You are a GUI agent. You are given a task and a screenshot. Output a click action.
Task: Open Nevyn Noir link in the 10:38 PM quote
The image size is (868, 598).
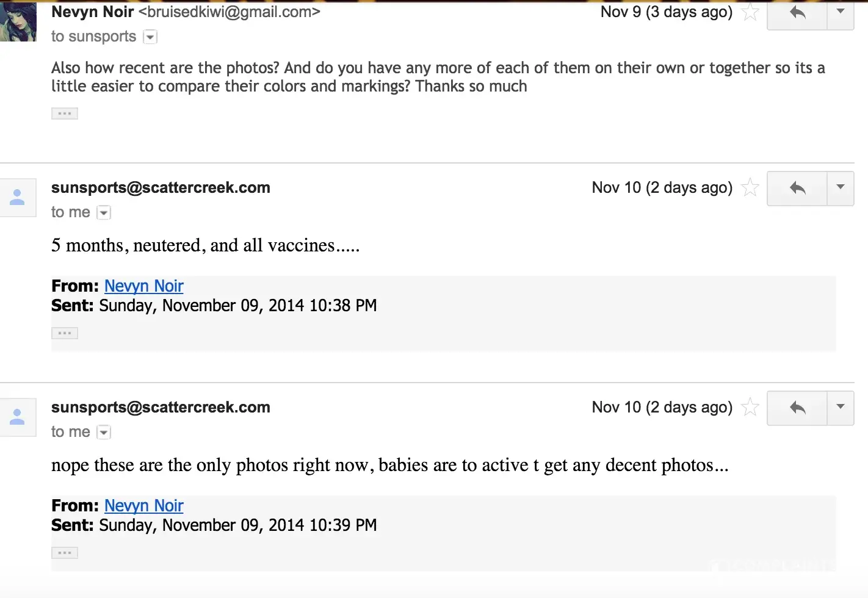143,286
